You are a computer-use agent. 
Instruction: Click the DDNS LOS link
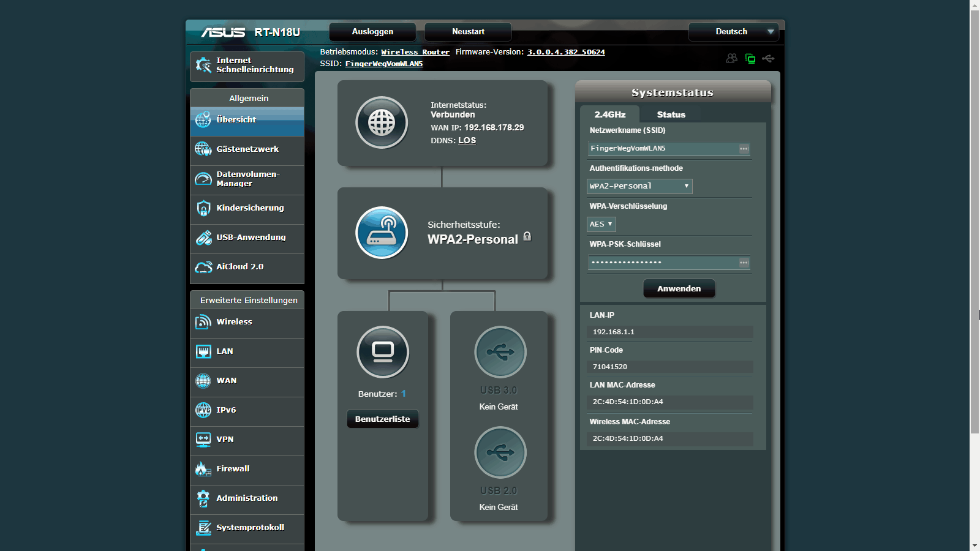coord(467,140)
